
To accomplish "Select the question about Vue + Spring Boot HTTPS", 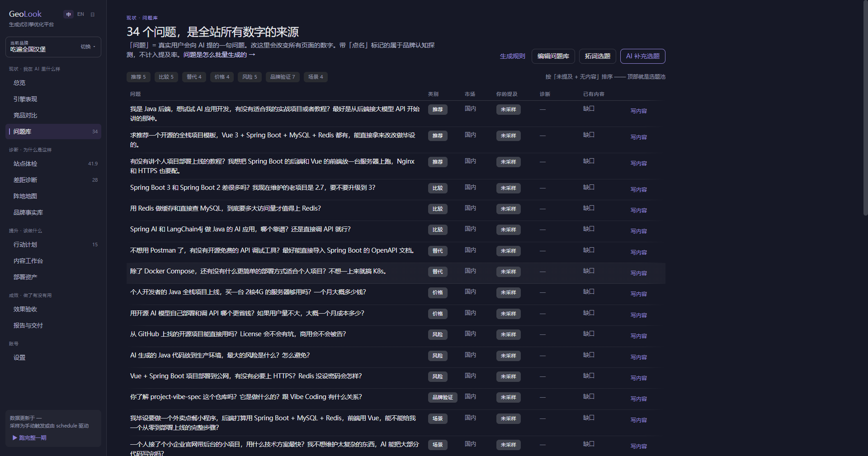I will pyautogui.click(x=246, y=376).
